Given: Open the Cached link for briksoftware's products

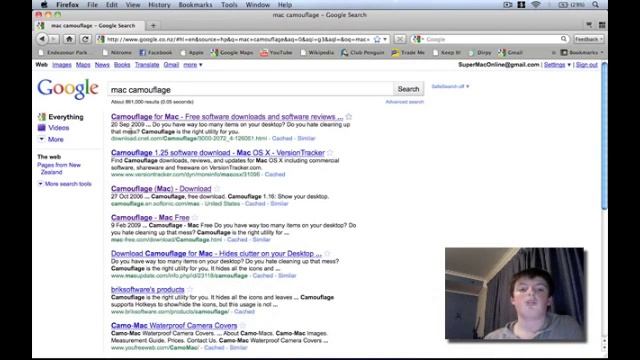Looking at the screenshot, I should pos(244,311).
